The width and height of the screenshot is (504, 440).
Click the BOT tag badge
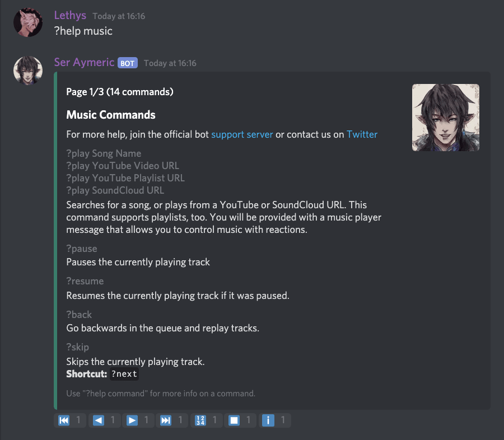[127, 63]
